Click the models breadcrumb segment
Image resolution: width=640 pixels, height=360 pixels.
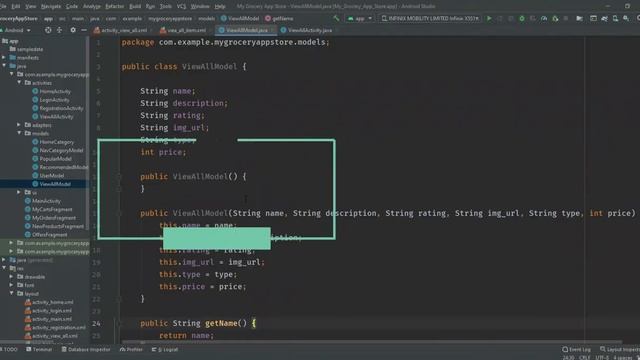[207, 18]
